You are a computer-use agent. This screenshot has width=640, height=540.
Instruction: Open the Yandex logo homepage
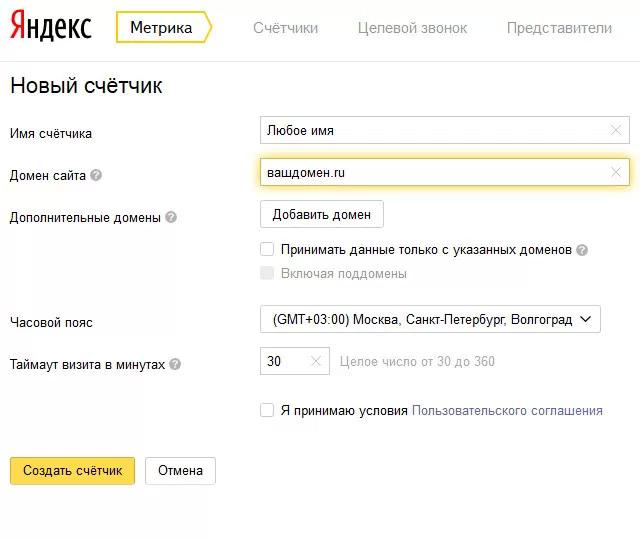[x=51, y=26]
